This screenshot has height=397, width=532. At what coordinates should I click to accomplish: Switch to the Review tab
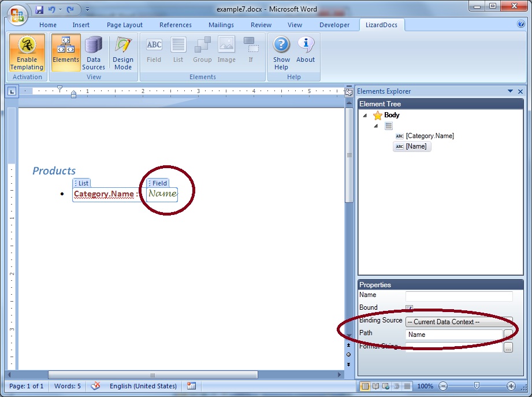coord(261,25)
